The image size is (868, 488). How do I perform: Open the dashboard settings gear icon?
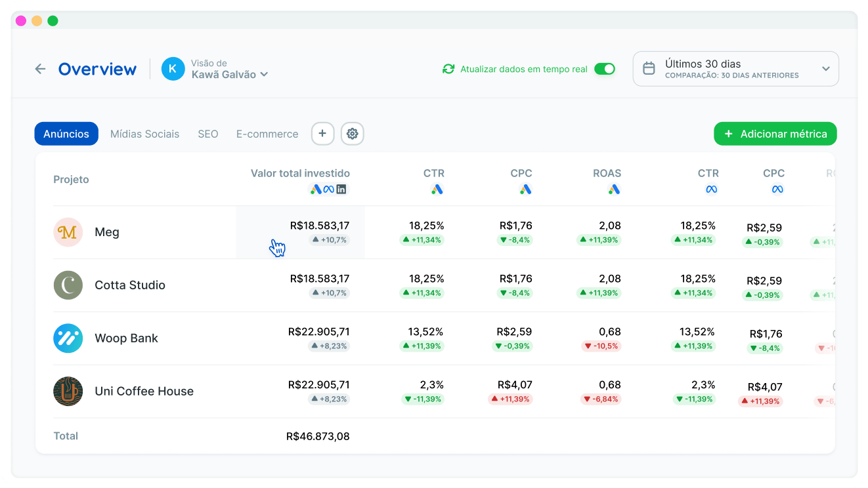point(353,134)
